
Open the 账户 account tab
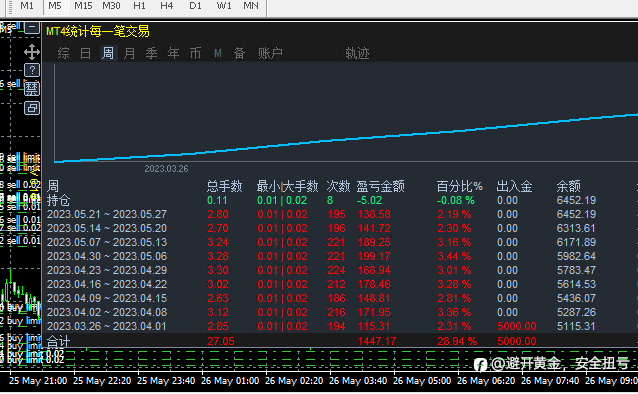point(270,53)
